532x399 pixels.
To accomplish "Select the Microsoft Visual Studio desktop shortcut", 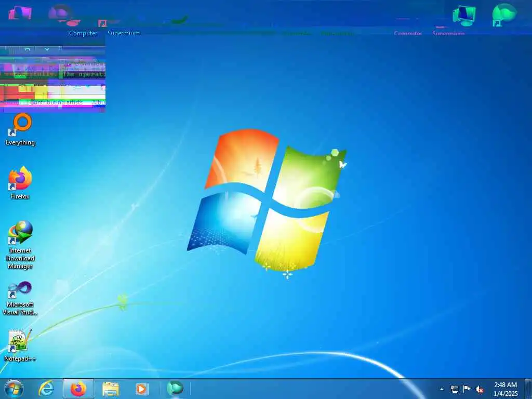I will tap(20, 299).
